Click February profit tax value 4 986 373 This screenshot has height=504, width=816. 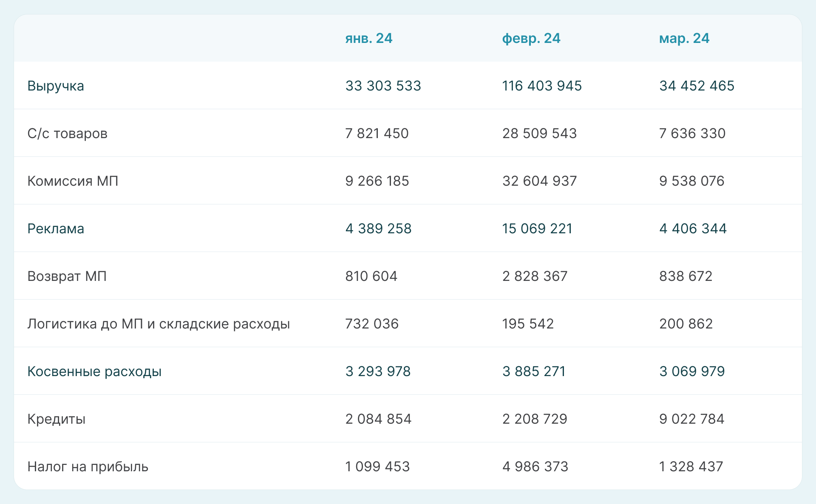click(x=535, y=467)
